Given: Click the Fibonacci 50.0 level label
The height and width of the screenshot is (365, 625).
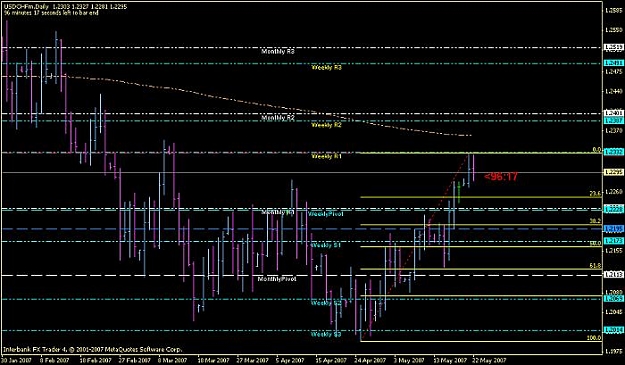Looking at the screenshot, I should point(595,243).
